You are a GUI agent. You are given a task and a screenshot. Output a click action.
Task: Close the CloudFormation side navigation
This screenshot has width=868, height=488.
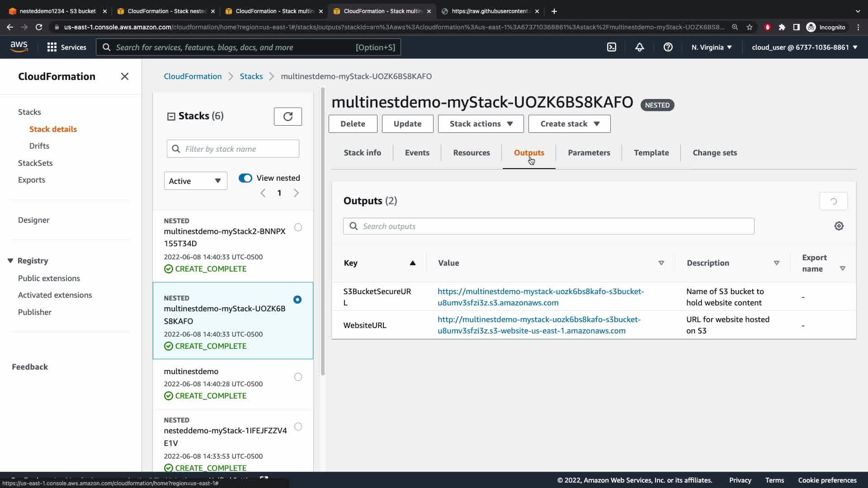(125, 76)
